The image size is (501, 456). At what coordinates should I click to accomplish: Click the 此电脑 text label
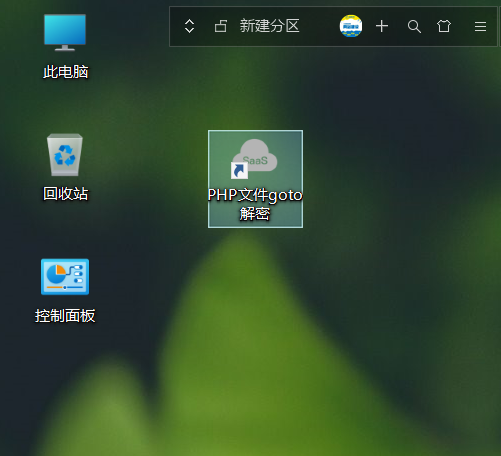(65, 72)
